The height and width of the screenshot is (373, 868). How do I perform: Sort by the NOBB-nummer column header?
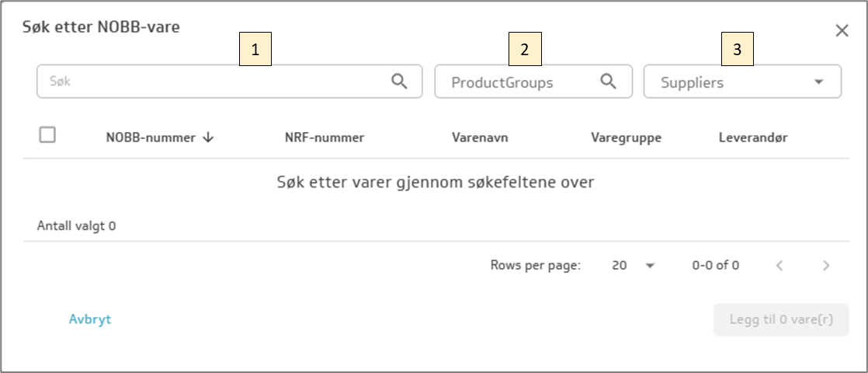point(150,138)
